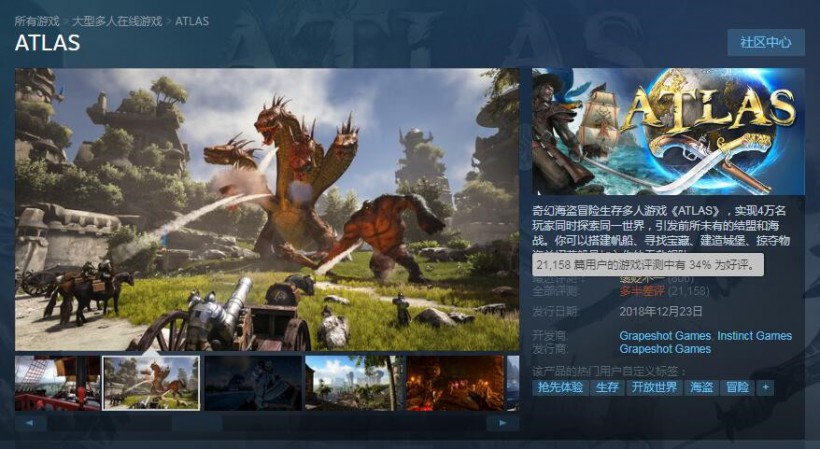
Task: Open 大型多人在线游戏 breadcrumb category
Action: coord(117,21)
